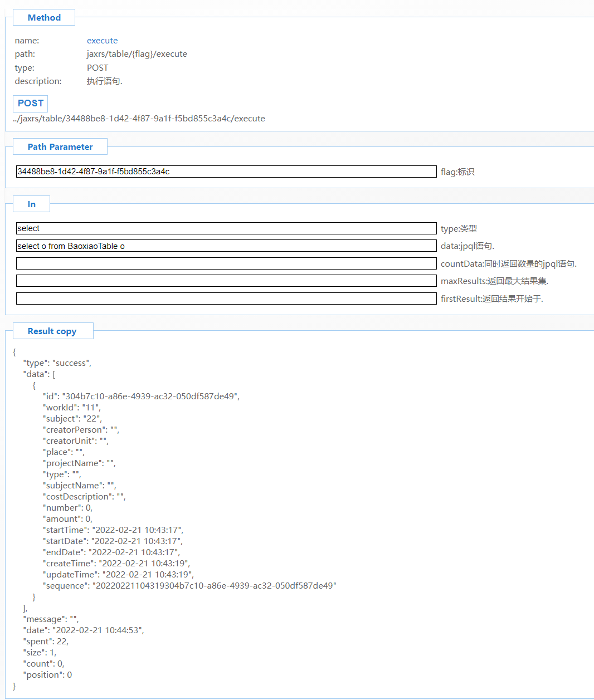Click the execute method name link

[102, 41]
